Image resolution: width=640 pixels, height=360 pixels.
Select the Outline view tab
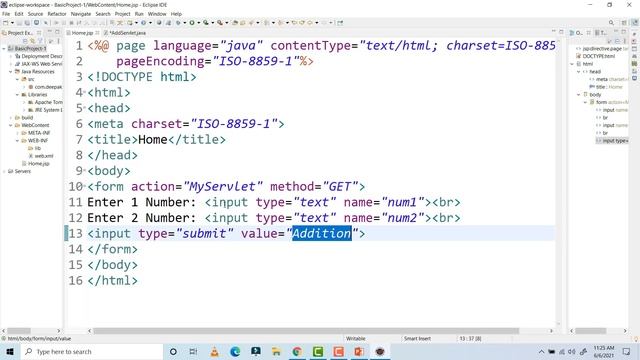coord(578,33)
